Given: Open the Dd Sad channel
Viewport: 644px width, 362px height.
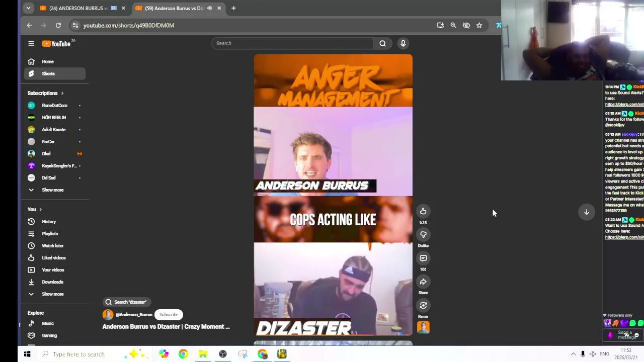Looking at the screenshot, I should pyautogui.click(x=55, y=177).
